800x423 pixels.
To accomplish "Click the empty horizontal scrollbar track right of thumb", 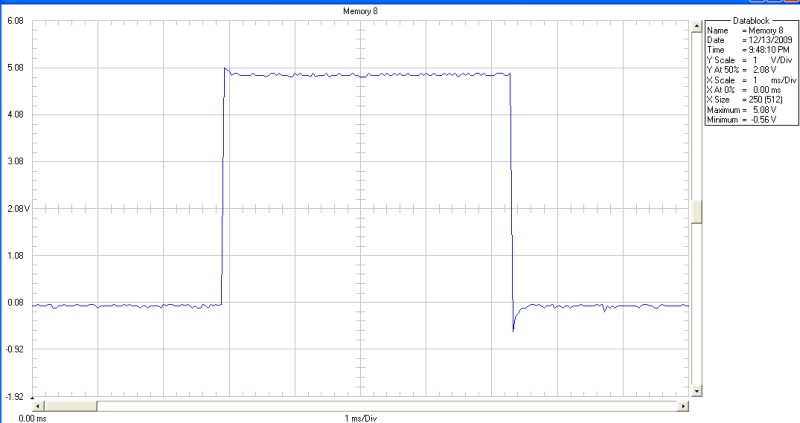I will (x=380, y=406).
